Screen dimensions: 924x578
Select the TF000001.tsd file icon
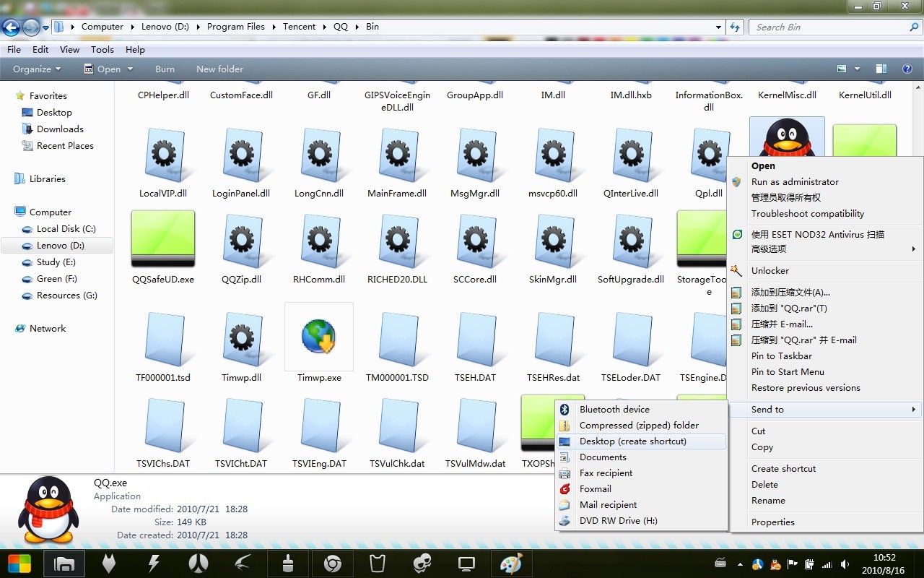point(163,339)
